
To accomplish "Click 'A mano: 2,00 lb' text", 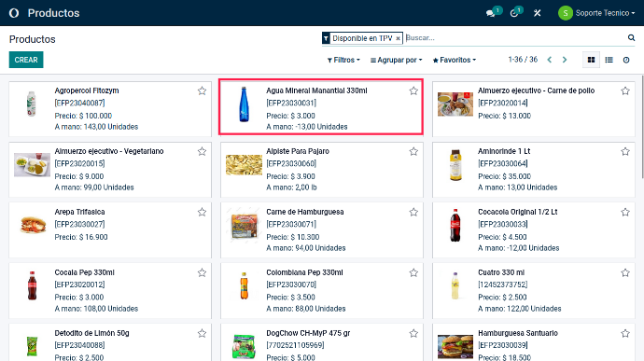I will (291, 187).
